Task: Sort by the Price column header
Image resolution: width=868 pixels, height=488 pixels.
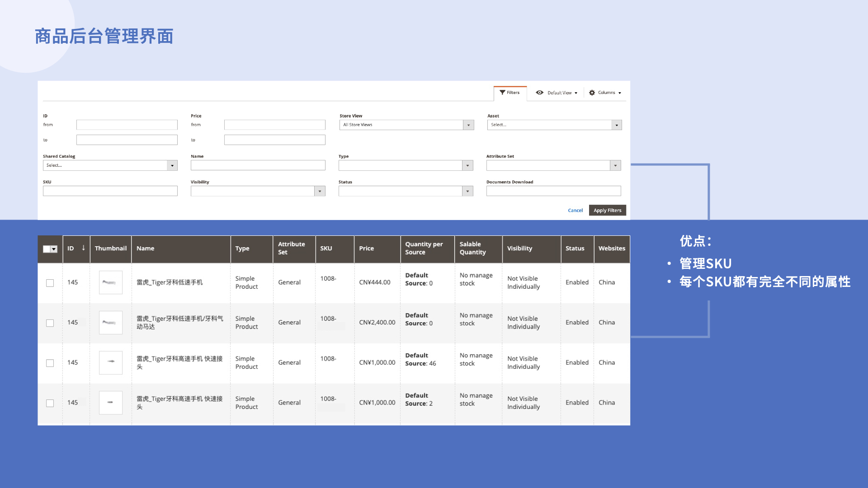Action: pyautogui.click(x=377, y=249)
